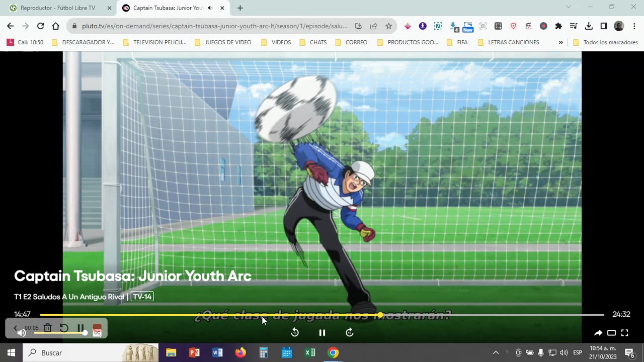Open the VIDEOS bookmark folder
644x362 pixels.
tap(276, 42)
